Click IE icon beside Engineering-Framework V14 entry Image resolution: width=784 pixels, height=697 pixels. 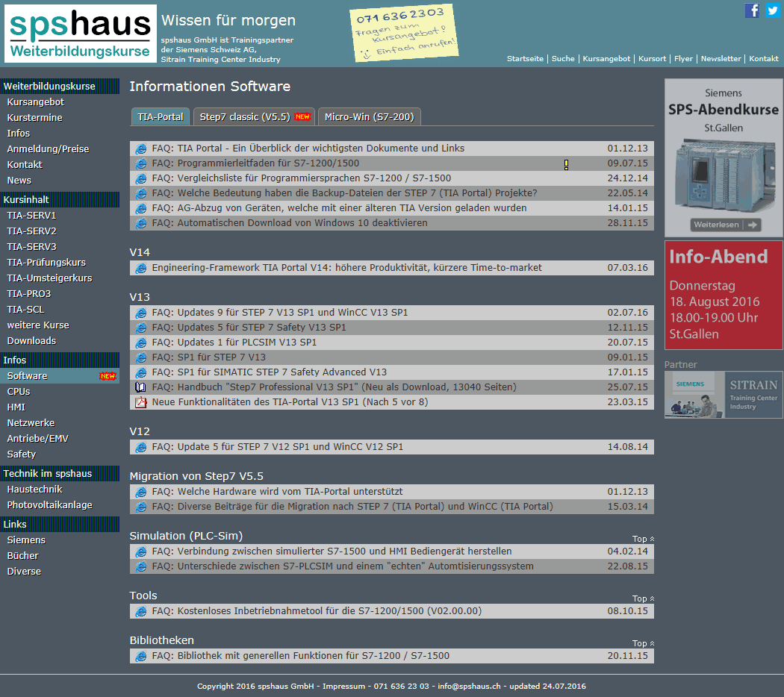[x=141, y=268]
